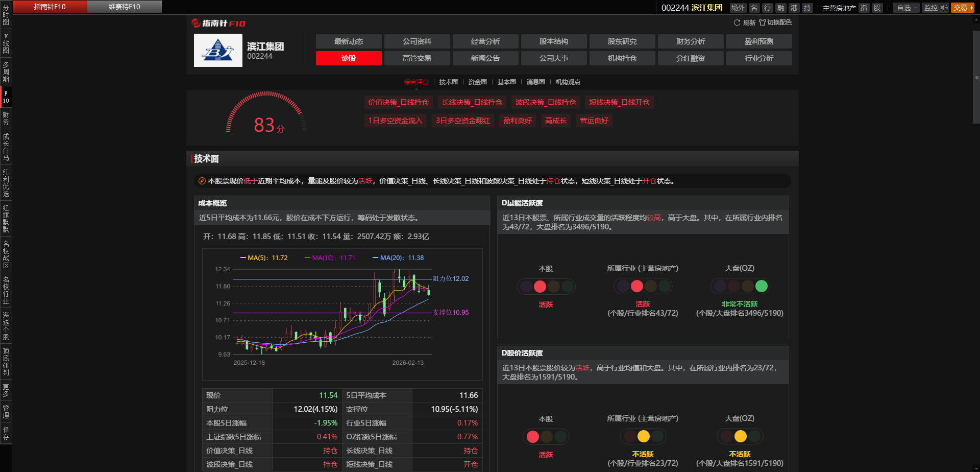Open 海选个股 in the left sidebar
The height and width of the screenshot is (472, 980).
pos(6,326)
